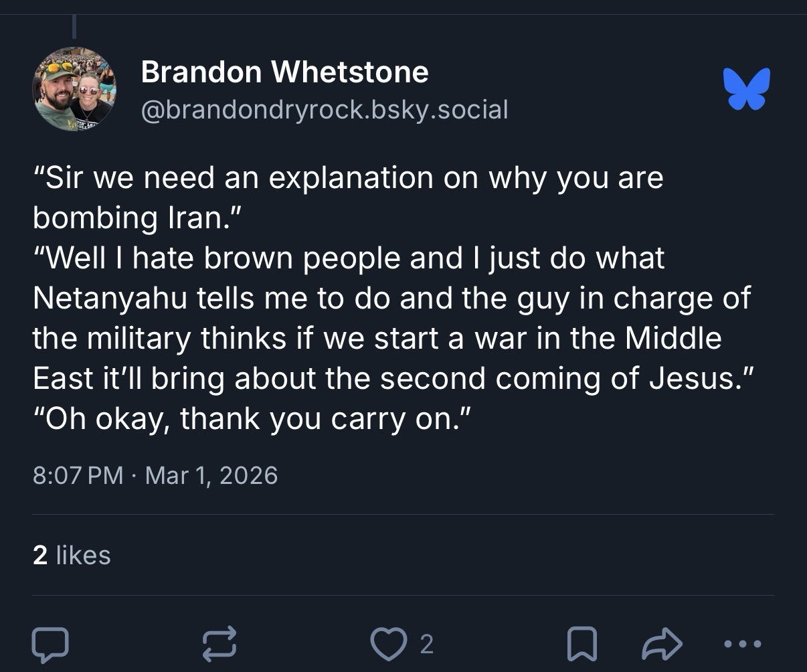Click the 8:07 PM time in timestamp
Image resolution: width=807 pixels, height=672 pixels.
point(78,475)
